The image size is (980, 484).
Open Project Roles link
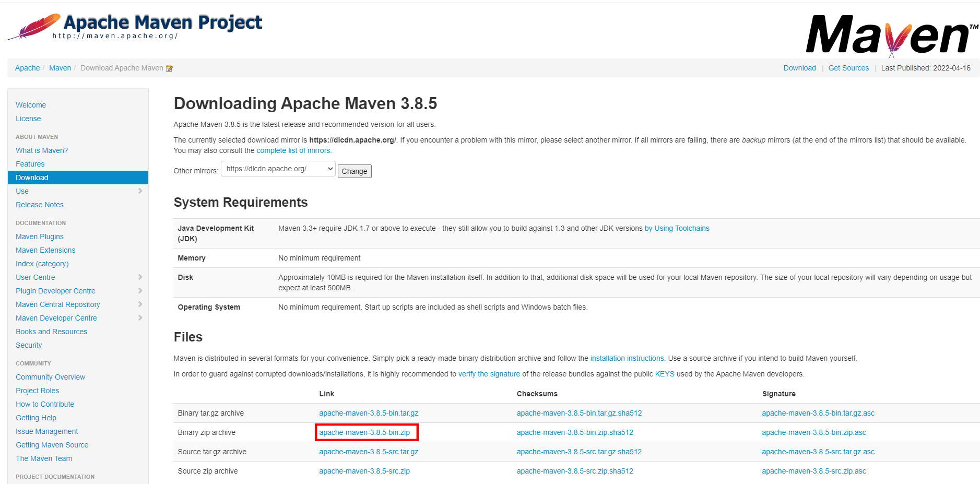pyautogui.click(x=37, y=391)
